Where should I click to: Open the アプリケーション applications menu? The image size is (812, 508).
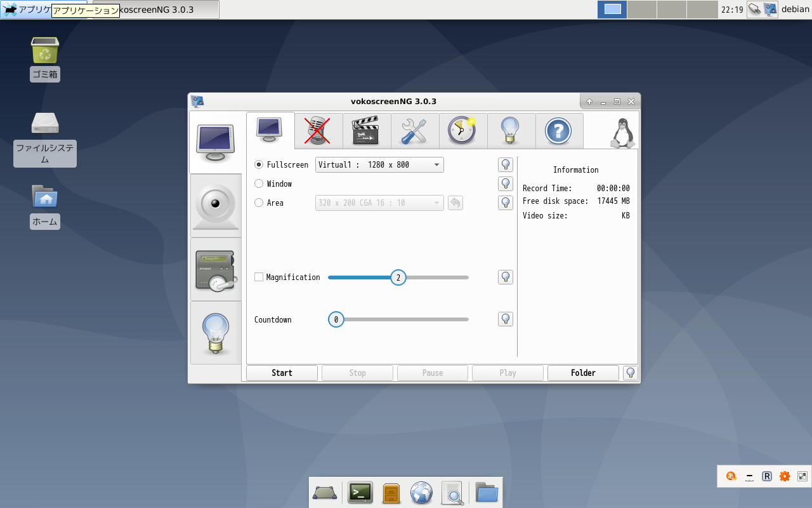tap(43, 10)
